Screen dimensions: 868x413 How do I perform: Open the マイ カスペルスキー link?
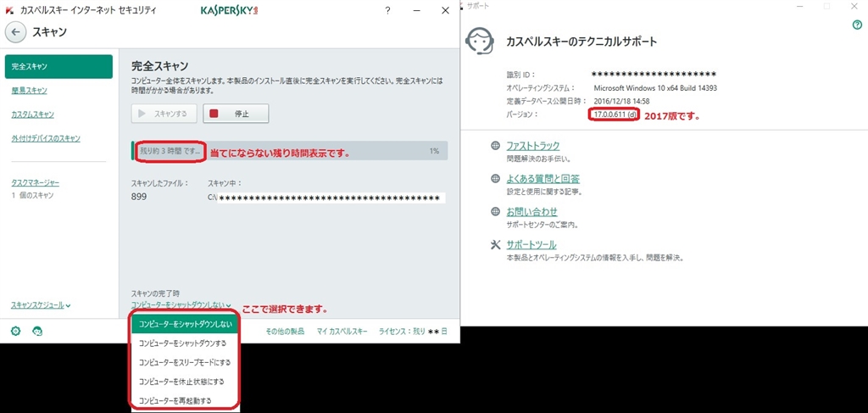342,332
